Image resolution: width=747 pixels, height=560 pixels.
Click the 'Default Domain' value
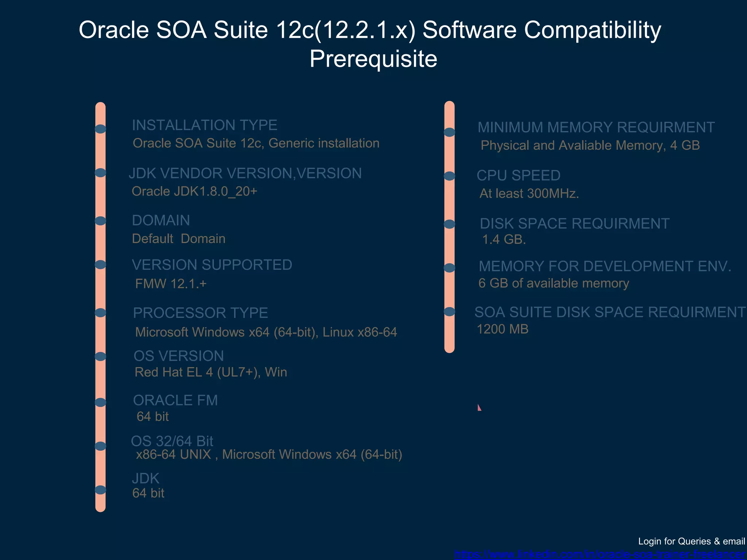click(x=179, y=239)
